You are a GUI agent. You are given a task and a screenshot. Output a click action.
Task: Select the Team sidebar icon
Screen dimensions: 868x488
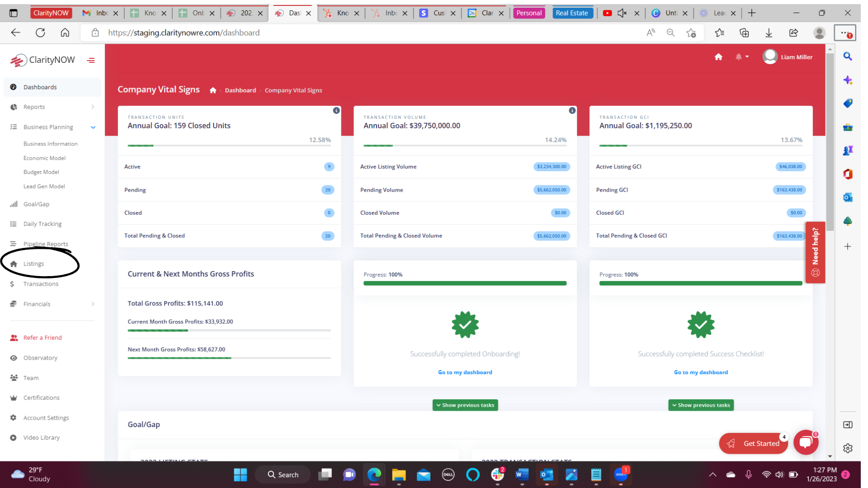coord(14,378)
